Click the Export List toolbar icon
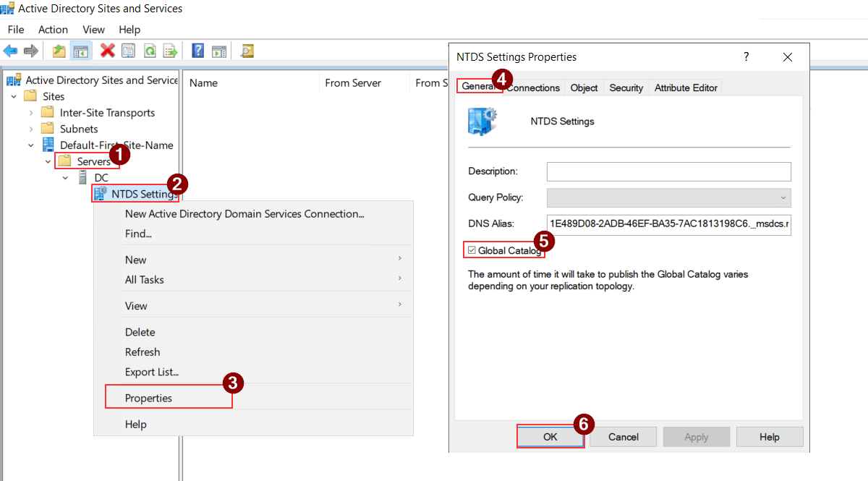The height and width of the screenshot is (481, 868). click(171, 51)
